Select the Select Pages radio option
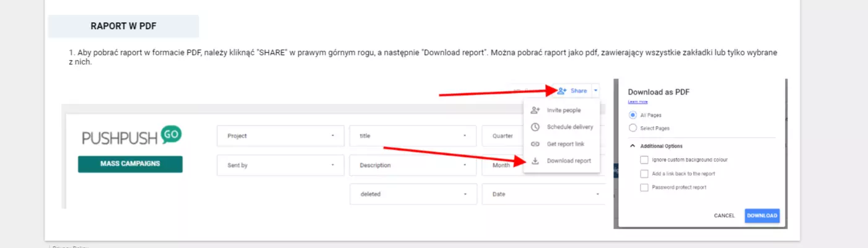 coord(633,128)
